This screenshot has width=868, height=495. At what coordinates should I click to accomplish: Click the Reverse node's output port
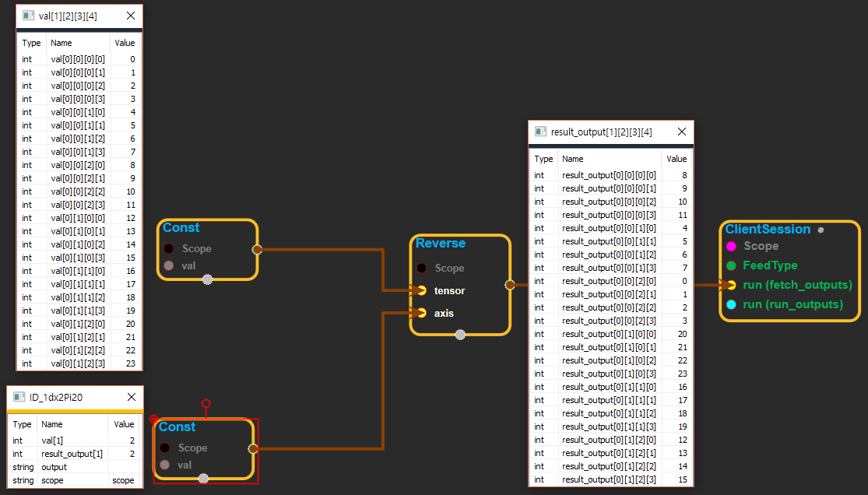tap(510, 285)
